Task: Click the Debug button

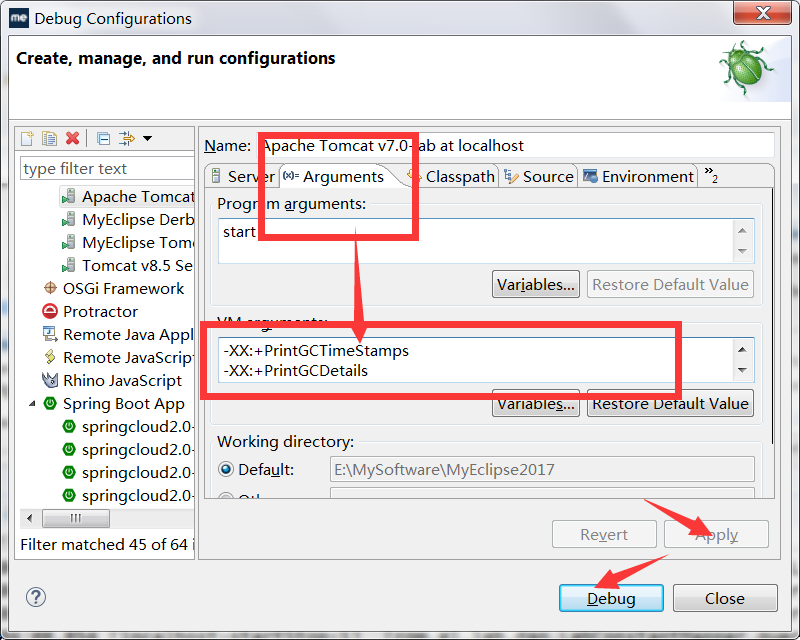Action: (x=611, y=598)
